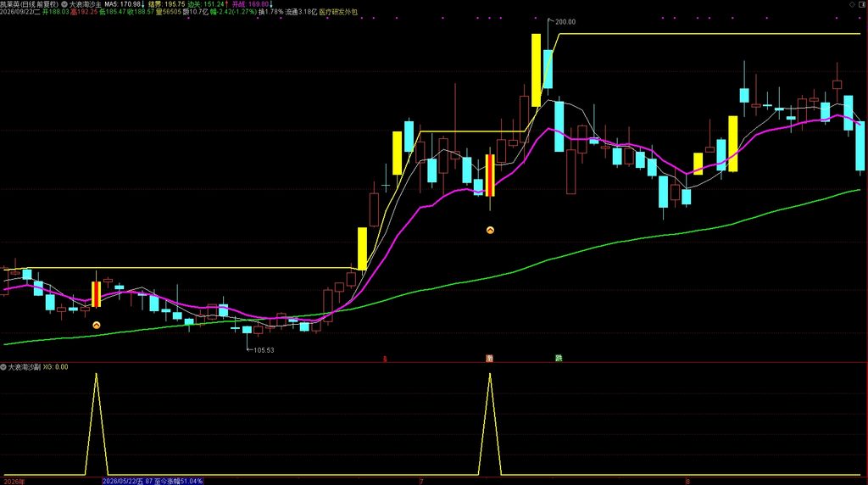Click the 105.53 low price label
868x485 pixels.
click(264, 350)
